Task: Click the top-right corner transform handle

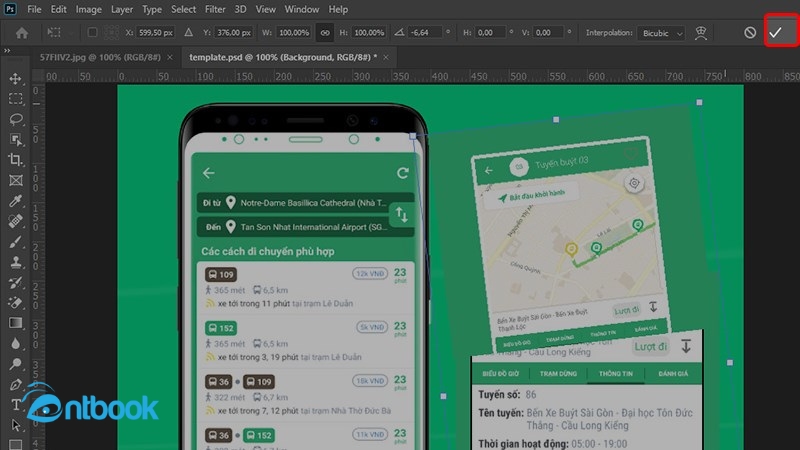Action: click(699, 103)
